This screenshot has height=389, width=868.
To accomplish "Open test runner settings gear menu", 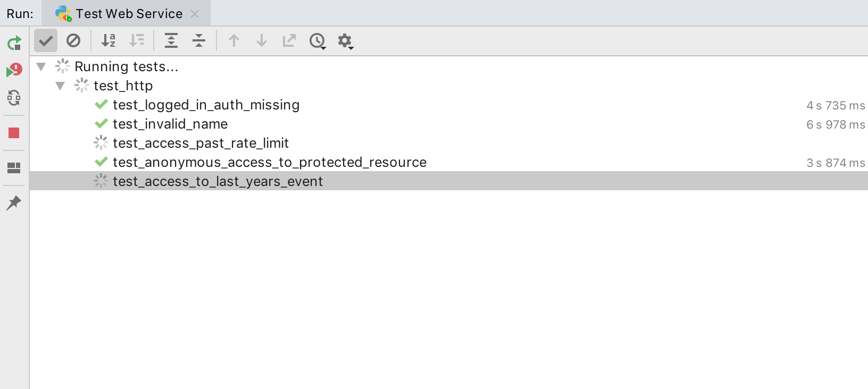I will tap(345, 41).
